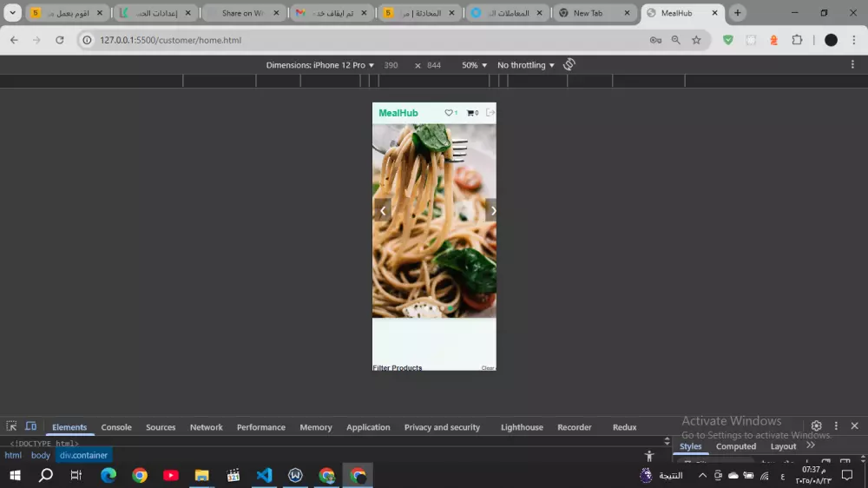868x488 pixels.
Task: Select body in the breadcrumb
Action: (x=41, y=455)
